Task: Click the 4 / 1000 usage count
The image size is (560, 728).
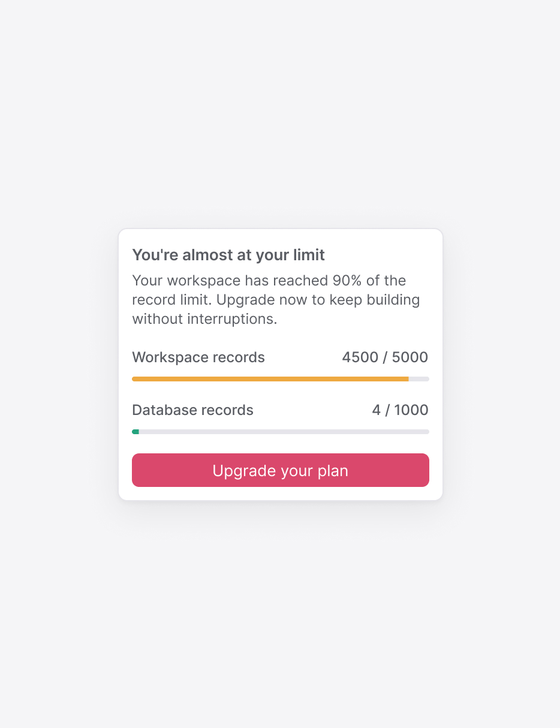Action: pos(399,410)
